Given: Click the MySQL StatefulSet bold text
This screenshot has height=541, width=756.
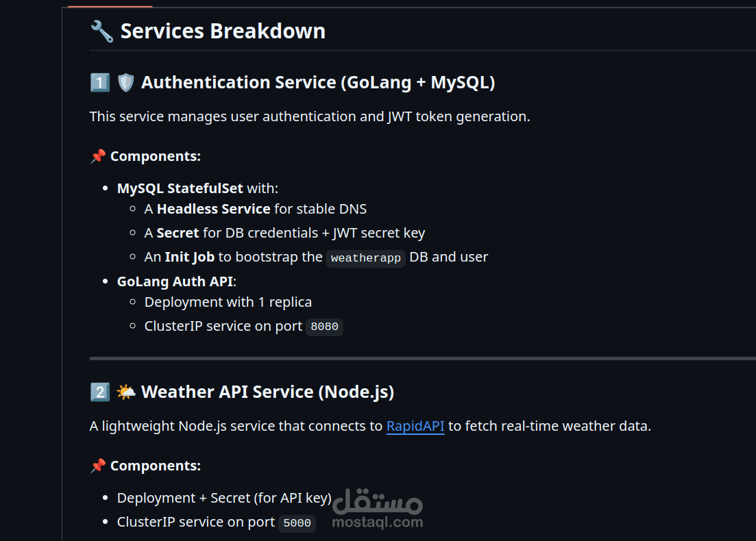Looking at the screenshot, I should pyautogui.click(x=180, y=188).
